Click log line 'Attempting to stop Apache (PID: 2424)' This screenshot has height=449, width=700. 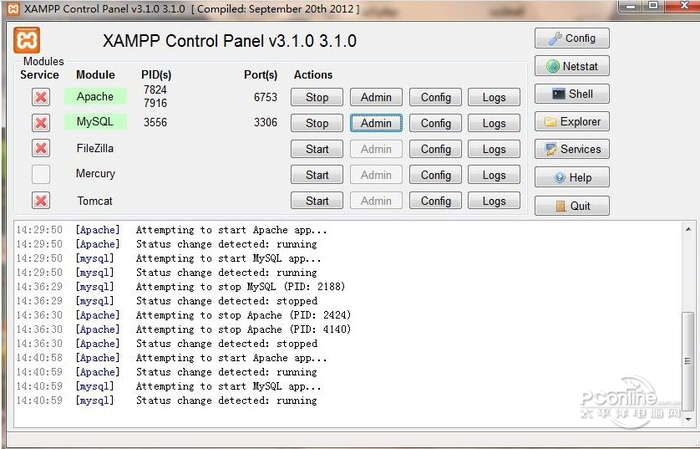243,315
